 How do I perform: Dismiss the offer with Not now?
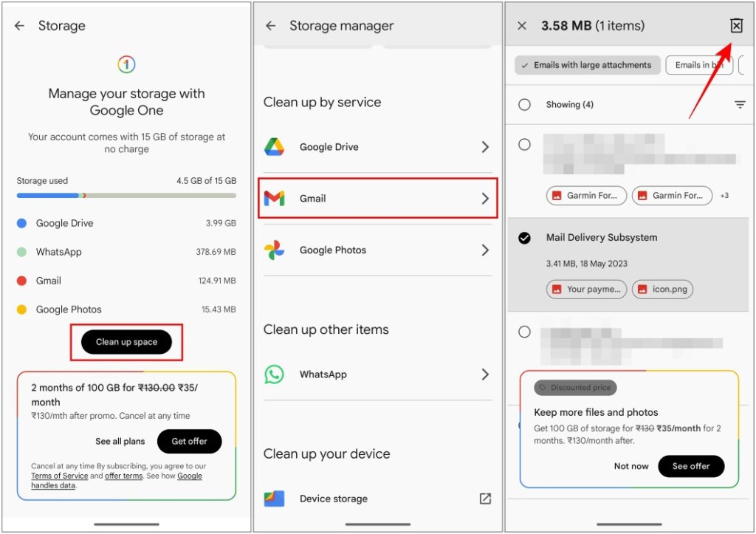tap(631, 467)
